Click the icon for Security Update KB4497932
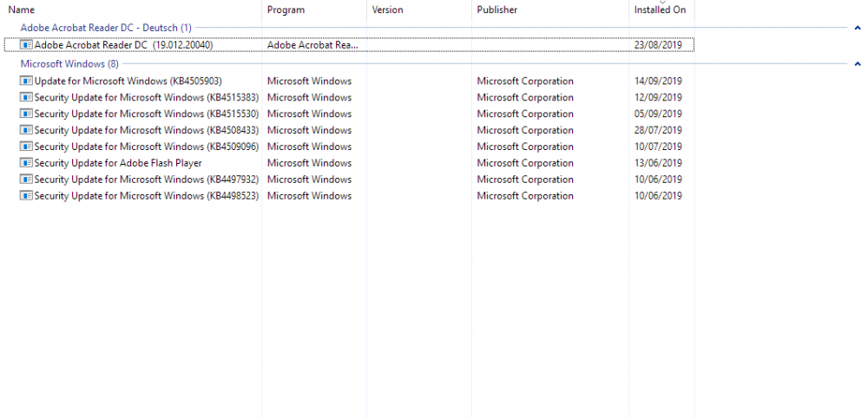Image resolution: width=868 pixels, height=418 pixels. tap(26, 180)
